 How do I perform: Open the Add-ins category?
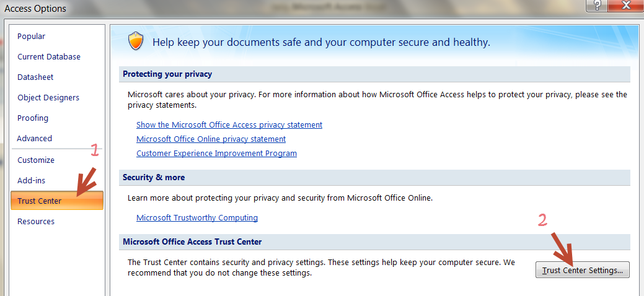(x=32, y=181)
